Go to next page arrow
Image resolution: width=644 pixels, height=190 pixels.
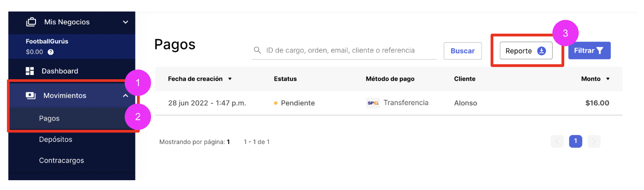coord(594,141)
